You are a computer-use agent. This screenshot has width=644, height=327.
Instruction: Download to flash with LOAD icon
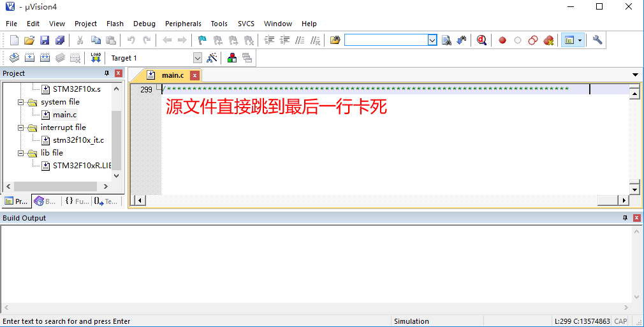coord(96,58)
